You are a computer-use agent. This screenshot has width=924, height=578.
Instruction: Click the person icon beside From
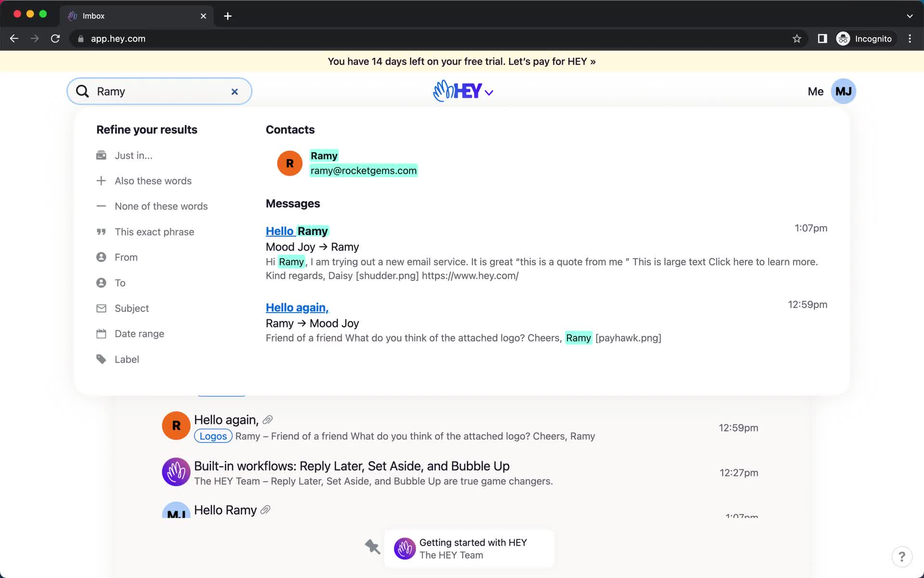pyautogui.click(x=101, y=257)
